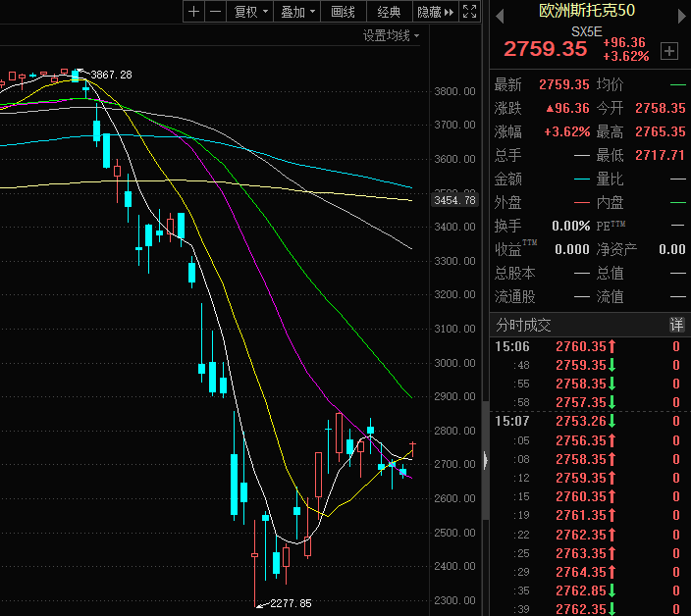Viewport: 691px width, 616px height.
Task: Click the 3454.78 price marker on axis
Action: 454,200
